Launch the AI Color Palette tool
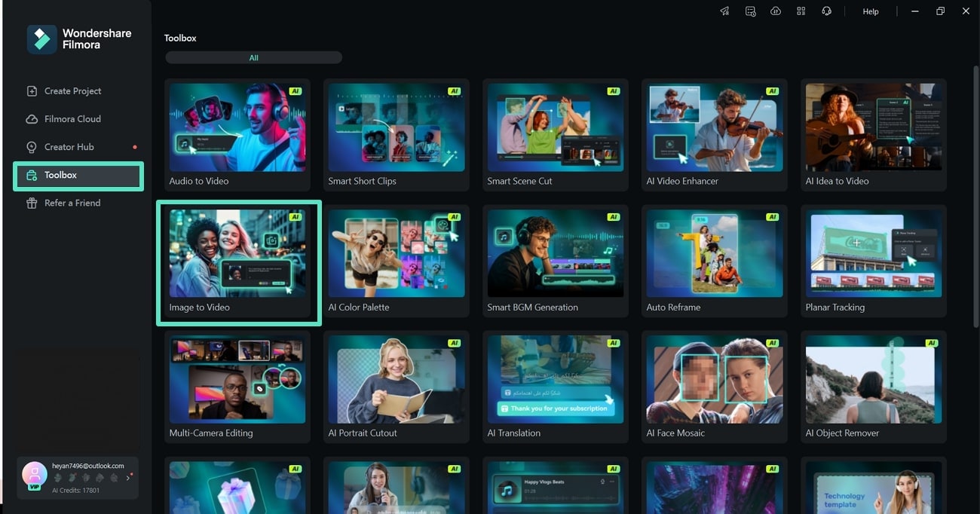The height and width of the screenshot is (514, 980). 397,262
